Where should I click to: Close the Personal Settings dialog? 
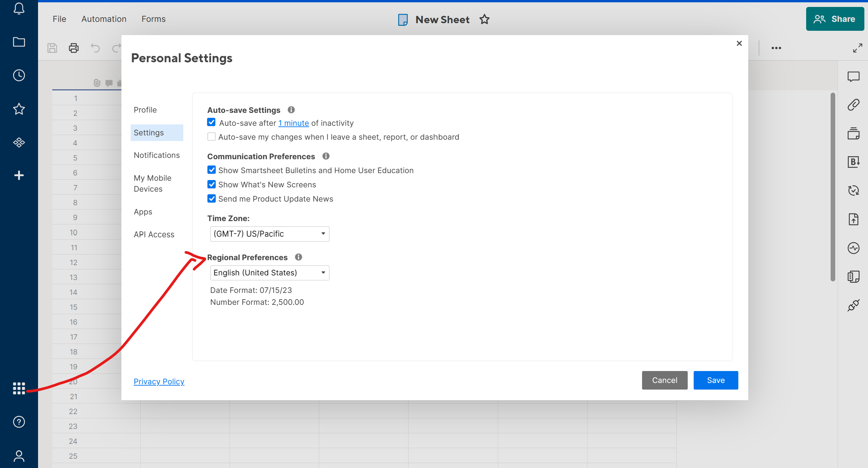coord(739,43)
